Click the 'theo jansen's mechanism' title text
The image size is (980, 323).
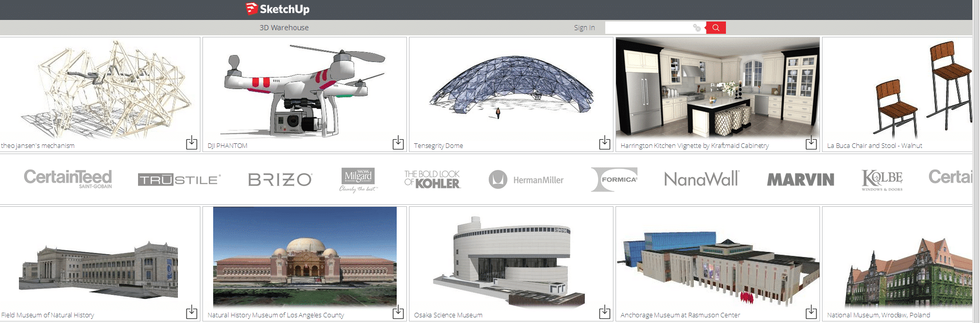(38, 146)
